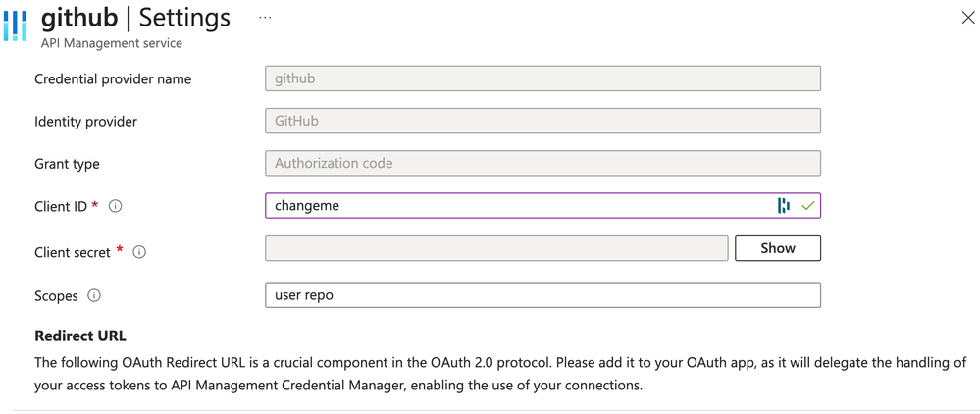This screenshot has height=414, width=980.
Task: Click the "Grant type" label
Action: click(x=67, y=164)
